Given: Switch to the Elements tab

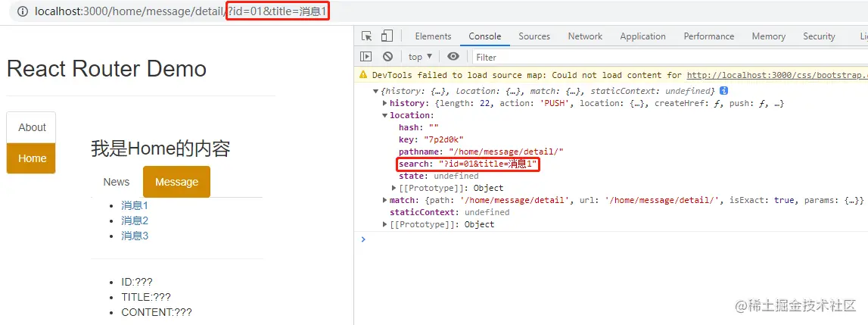Looking at the screenshot, I should click(x=433, y=36).
